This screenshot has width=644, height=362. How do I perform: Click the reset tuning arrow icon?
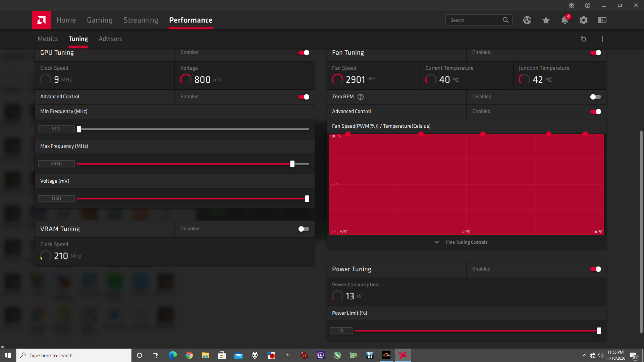point(583,39)
